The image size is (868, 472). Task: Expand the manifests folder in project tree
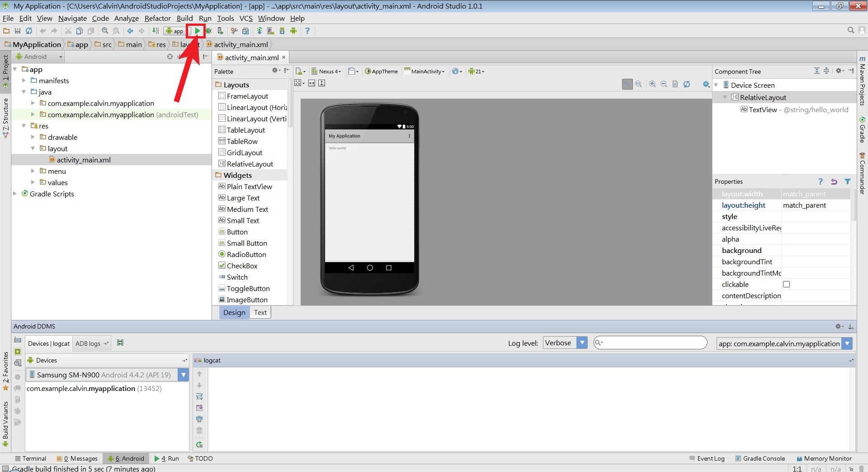(x=24, y=81)
